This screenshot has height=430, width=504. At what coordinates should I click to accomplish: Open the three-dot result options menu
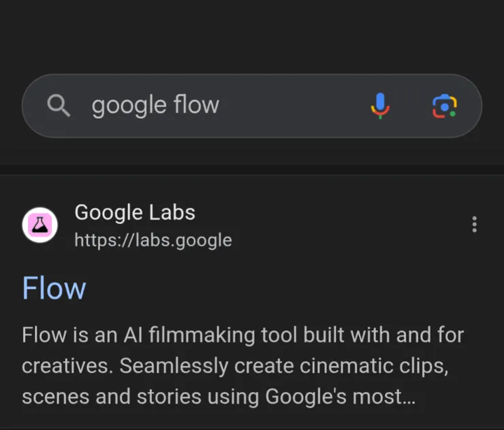(x=474, y=225)
